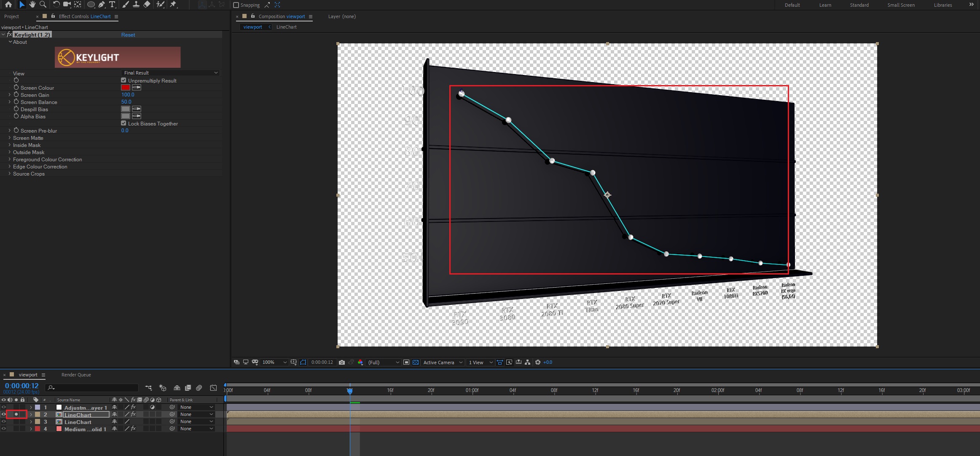Hide the Medium solid layer
The image size is (980, 456).
[4, 429]
